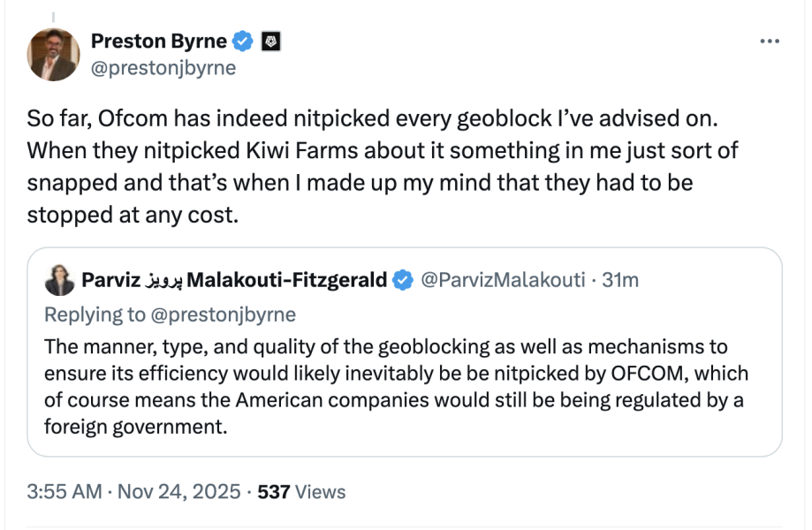This screenshot has width=812, height=530.
Task: Click 'stopped at any cost.' in the tweet
Action: [133, 216]
